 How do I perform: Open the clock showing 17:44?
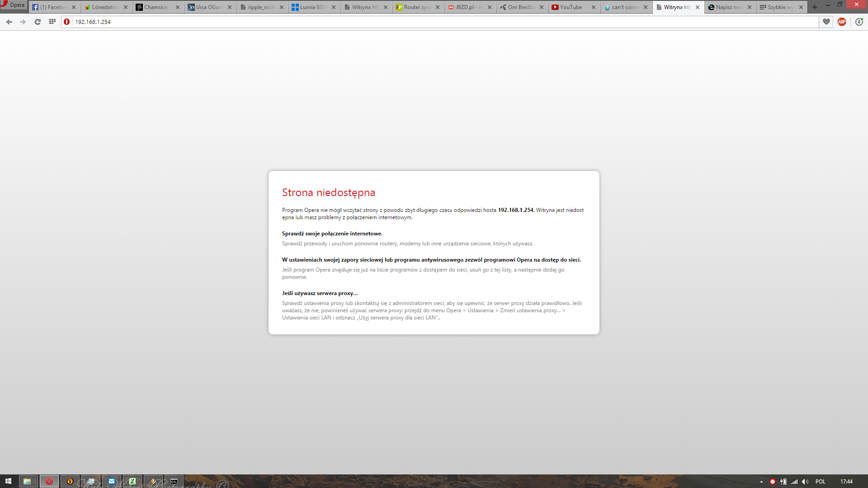point(846,482)
